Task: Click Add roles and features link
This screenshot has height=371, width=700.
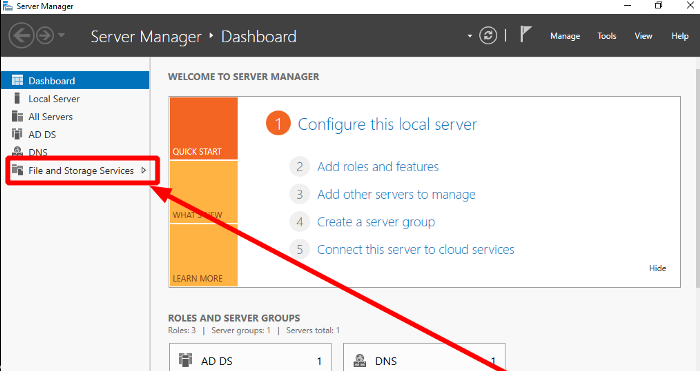Action: (x=378, y=167)
